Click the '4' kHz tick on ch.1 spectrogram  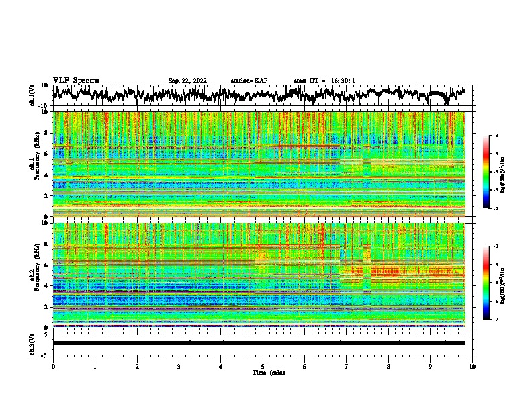click(x=47, y=175)
